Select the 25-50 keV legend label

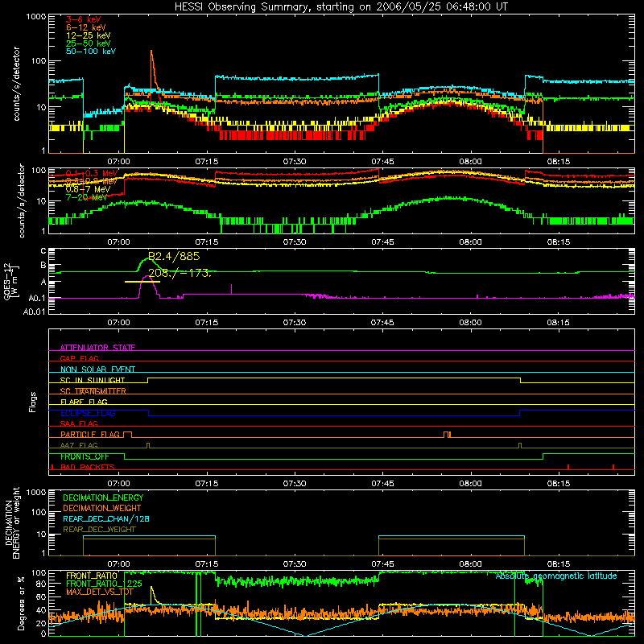pos(89,43)
